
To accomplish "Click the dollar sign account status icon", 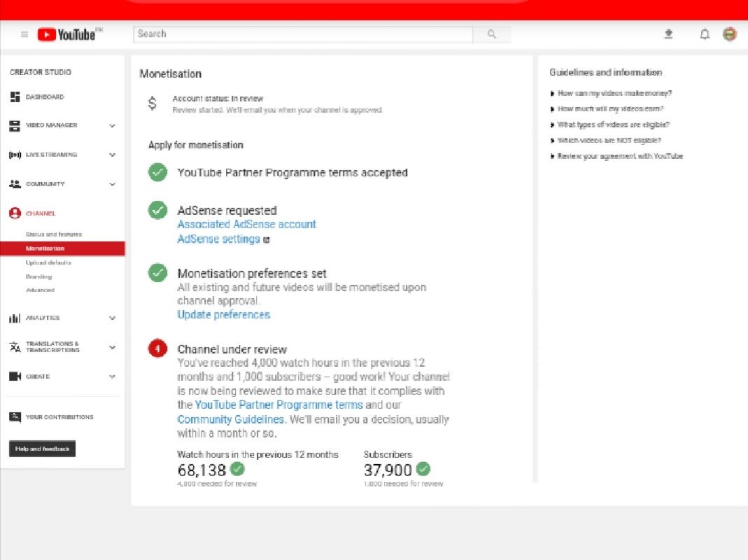I will point(152,103).
